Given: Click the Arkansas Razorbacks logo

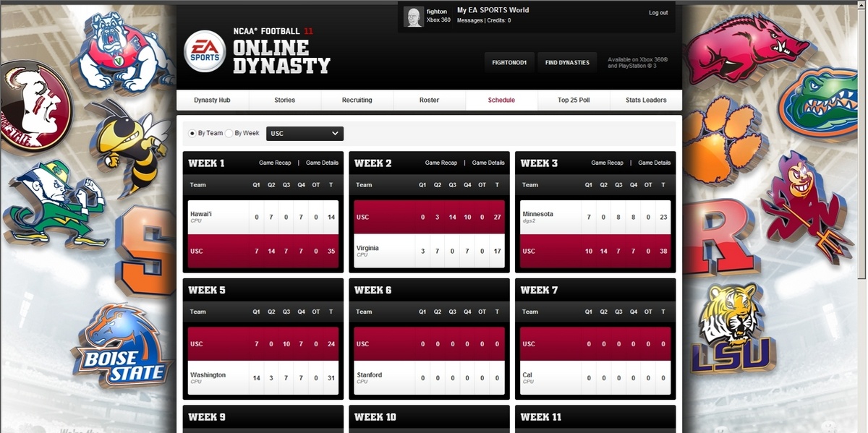Looking at the screenshot, I should pos(744,48).
